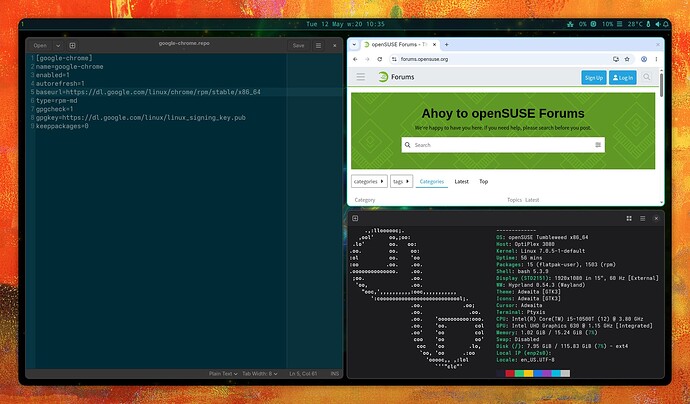The image size is (690, 404).
Task: Switch to the Categories tab
Action: (432, 181)
